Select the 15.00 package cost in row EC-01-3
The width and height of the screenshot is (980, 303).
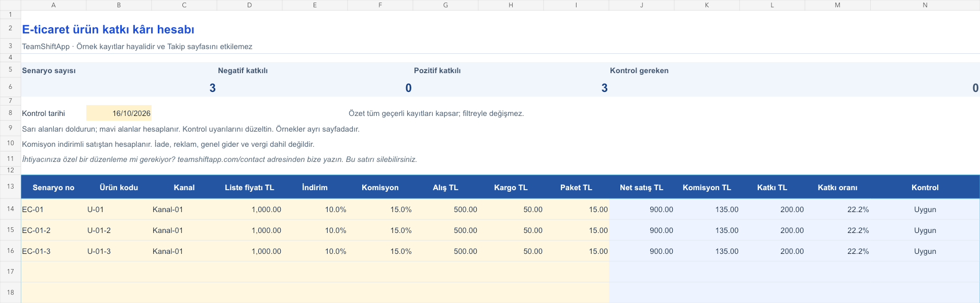click(576, 251)
